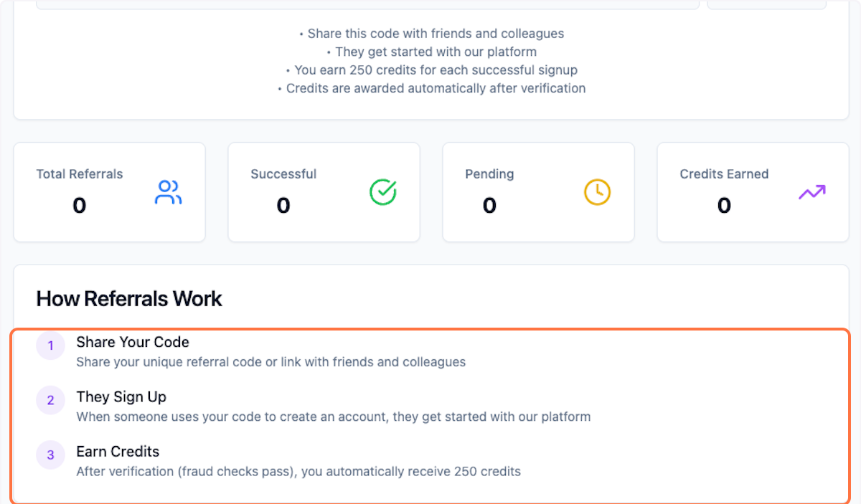Click the yellow Pending clock icon

point(597,192)
